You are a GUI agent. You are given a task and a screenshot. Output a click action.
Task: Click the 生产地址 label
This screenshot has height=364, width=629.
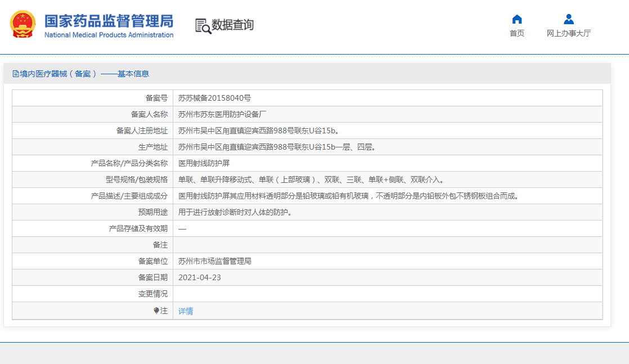153,147
